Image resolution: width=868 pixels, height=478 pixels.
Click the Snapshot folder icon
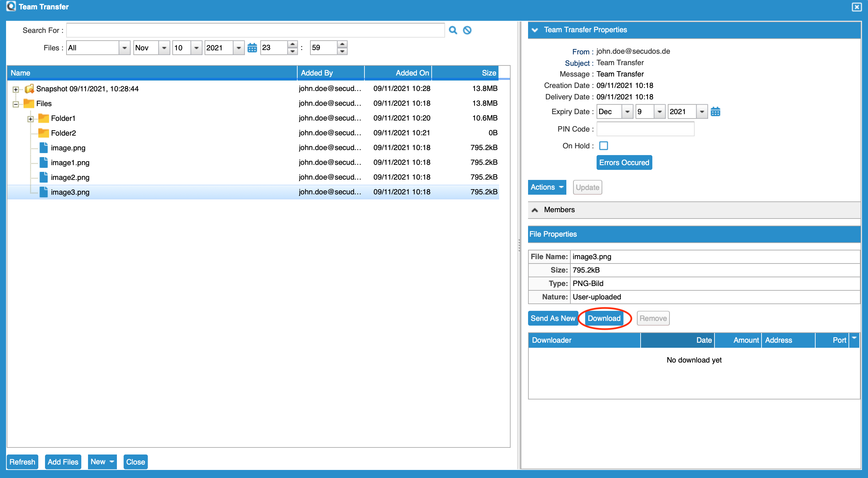tap(29, 89)
